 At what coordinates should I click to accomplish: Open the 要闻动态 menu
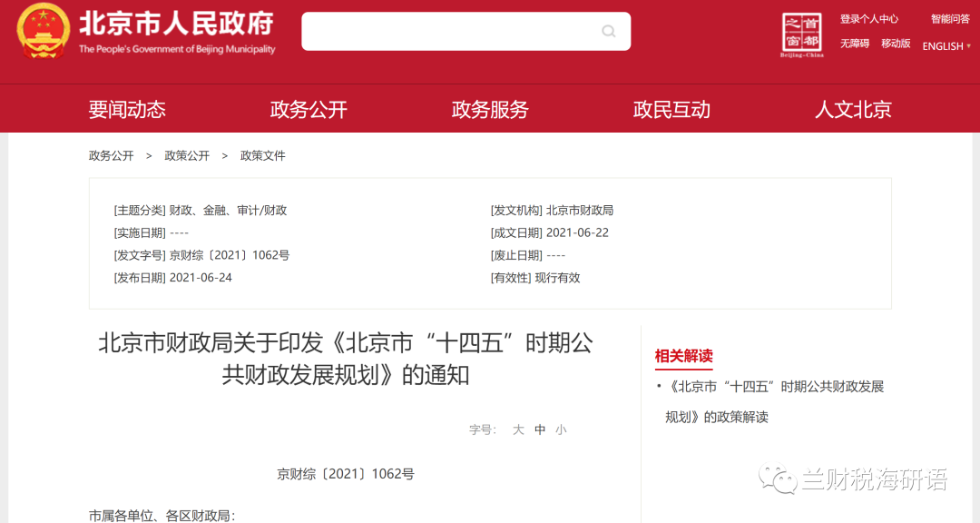point(127,110)
